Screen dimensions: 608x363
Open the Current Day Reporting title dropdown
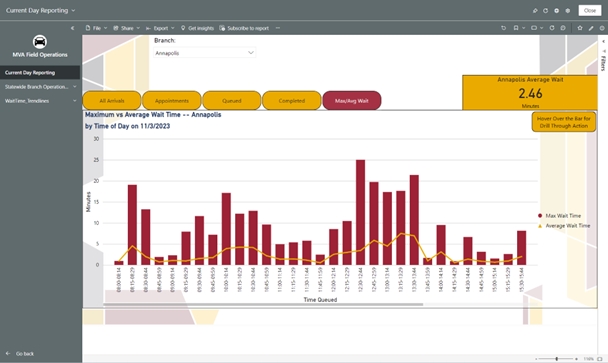point(73,10)
